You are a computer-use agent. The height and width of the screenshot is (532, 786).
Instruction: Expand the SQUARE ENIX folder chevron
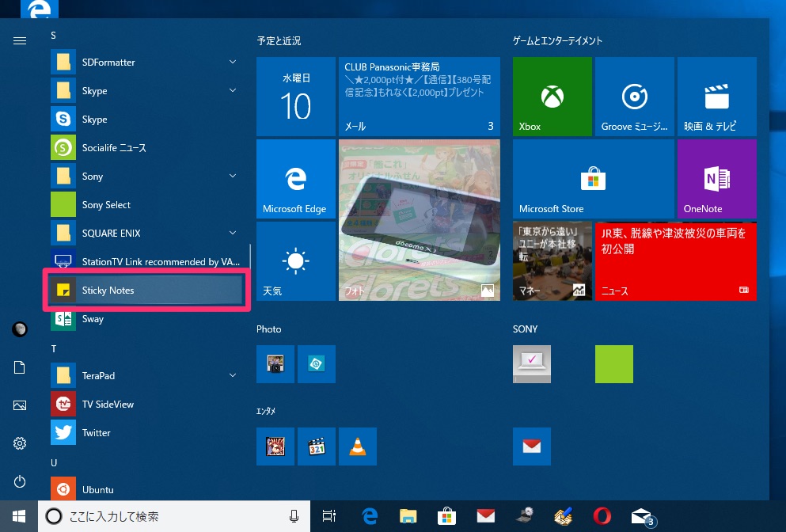[x=233, y=233]
